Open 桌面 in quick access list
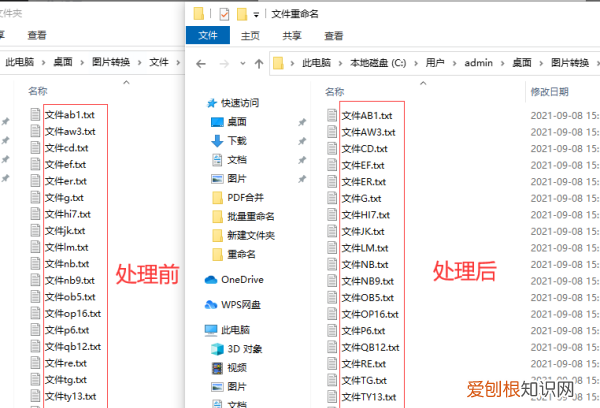This screenshot has height=408, width=600. (x=236, y=122)
